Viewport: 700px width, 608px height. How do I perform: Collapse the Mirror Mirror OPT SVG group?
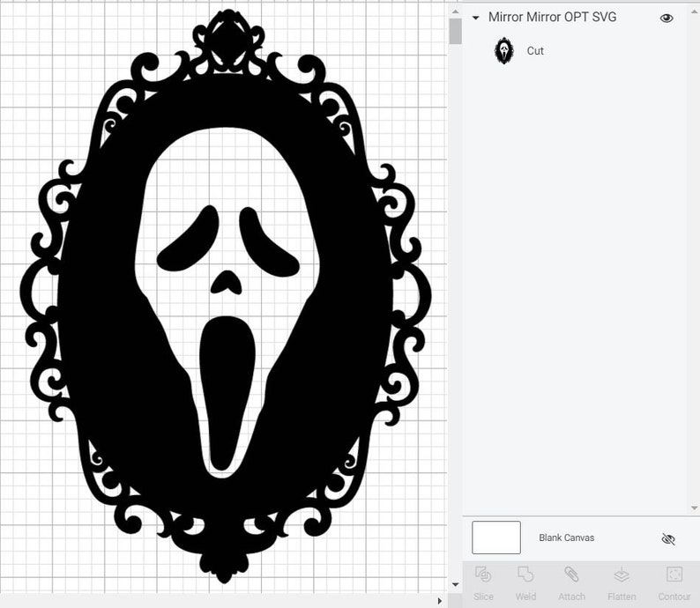coord(476,18)
